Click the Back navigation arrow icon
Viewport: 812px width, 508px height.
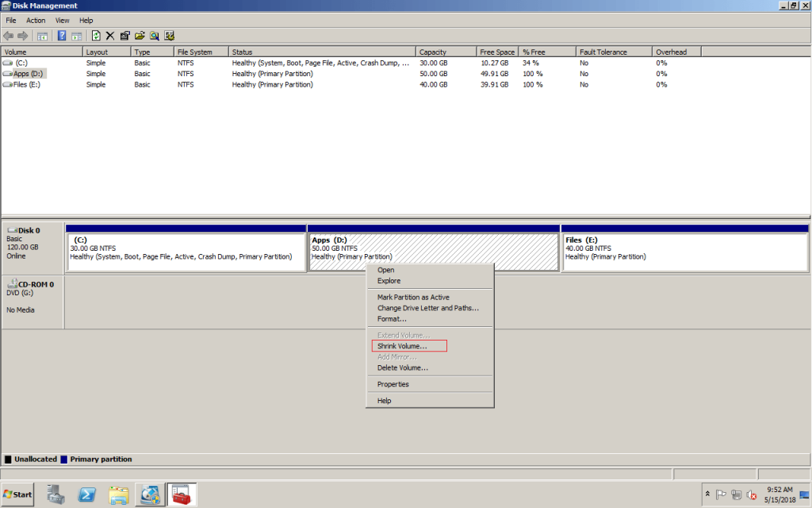click(x=8, y=35)
